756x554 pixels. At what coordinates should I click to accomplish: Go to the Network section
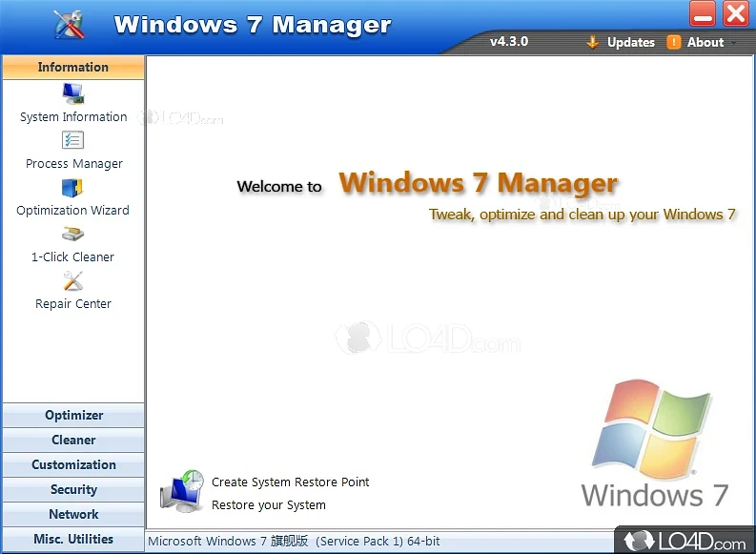tap(73, 515)
